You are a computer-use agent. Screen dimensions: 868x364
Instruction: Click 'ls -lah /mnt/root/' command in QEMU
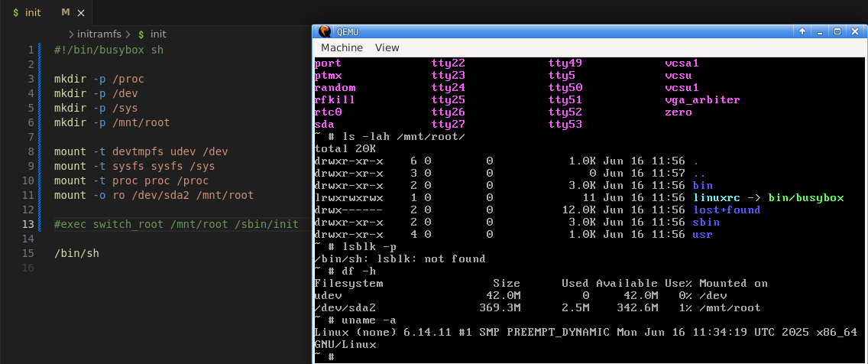click(x=403, y=137)
